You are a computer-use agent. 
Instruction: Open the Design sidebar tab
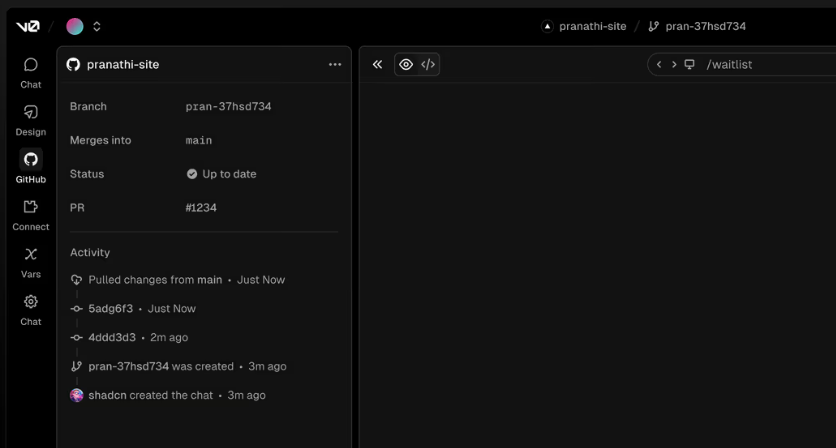pos(31,120)
